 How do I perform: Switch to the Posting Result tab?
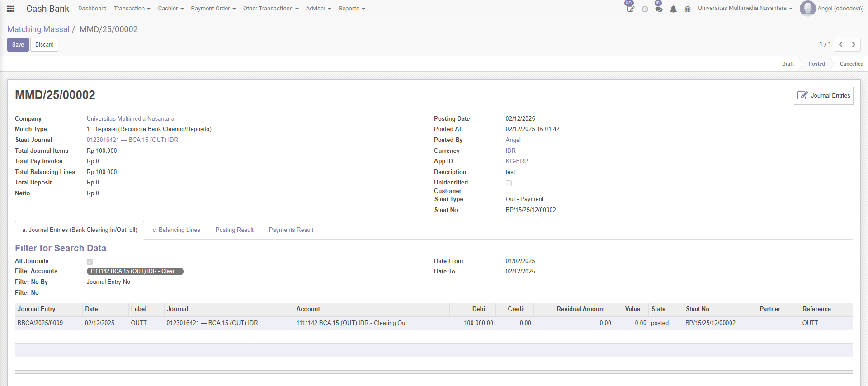tap(234, 230)
